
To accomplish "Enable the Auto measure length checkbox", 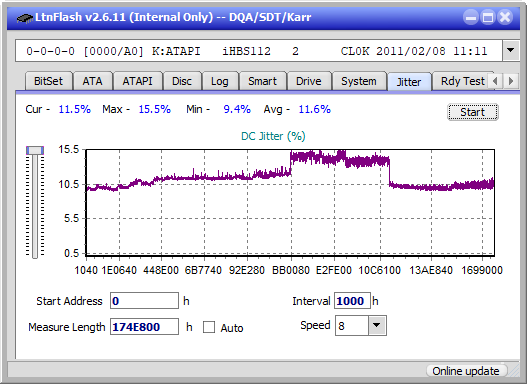I will [x=209, y=327].
